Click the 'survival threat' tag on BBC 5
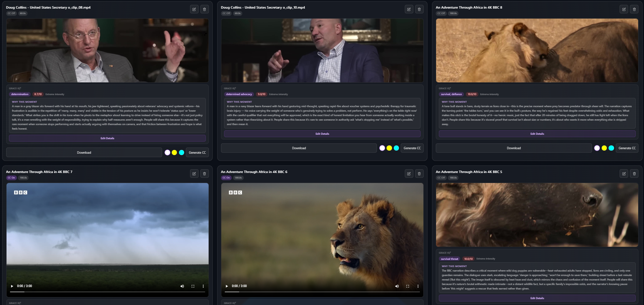The height and width of the screenshot is (305, 644). tap(450, 259)
